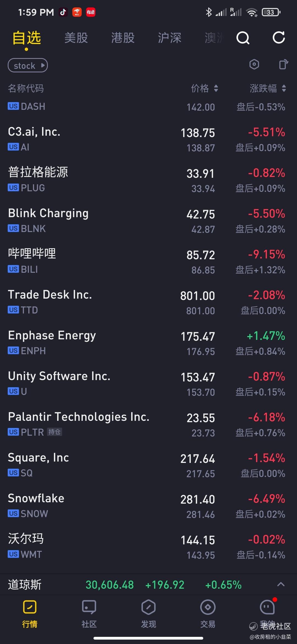Open the search magnifier icon
Screen dimensions: 297x644
[x=243, y=38]
